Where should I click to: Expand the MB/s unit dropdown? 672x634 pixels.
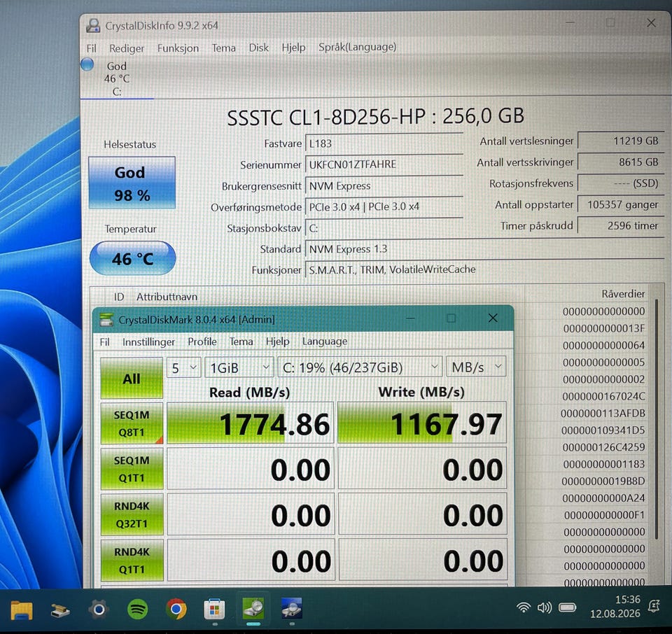(476, 367)
